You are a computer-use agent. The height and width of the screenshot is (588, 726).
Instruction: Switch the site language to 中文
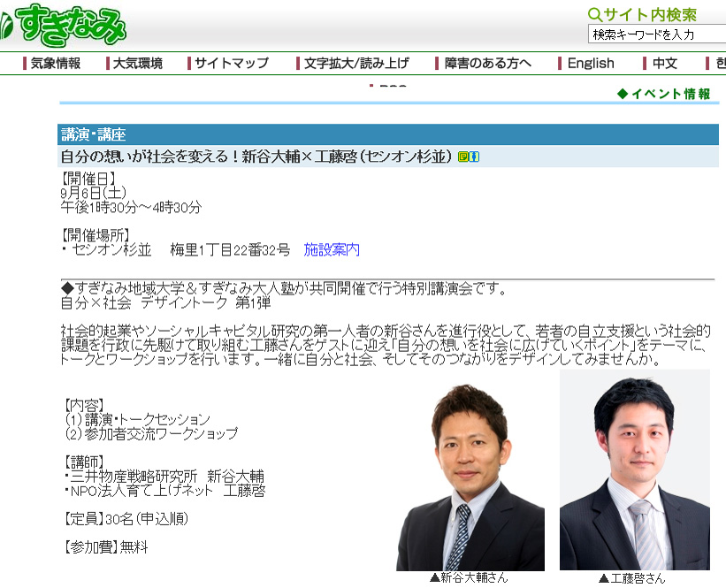click(x=664, y=63)
